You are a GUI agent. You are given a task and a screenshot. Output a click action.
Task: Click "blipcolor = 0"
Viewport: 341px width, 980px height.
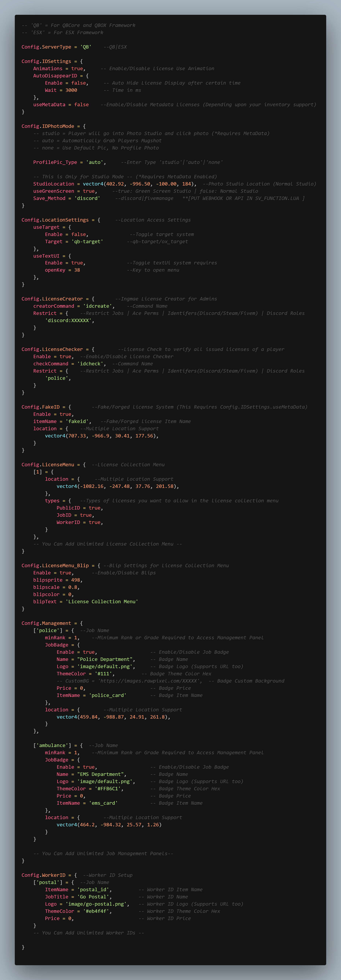coord(52,595)
